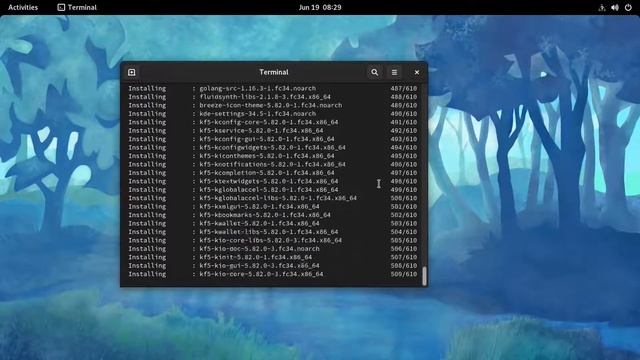Click the kf5-kwallet-5.82 package line

pyautogui.click(x=273, y=223)
